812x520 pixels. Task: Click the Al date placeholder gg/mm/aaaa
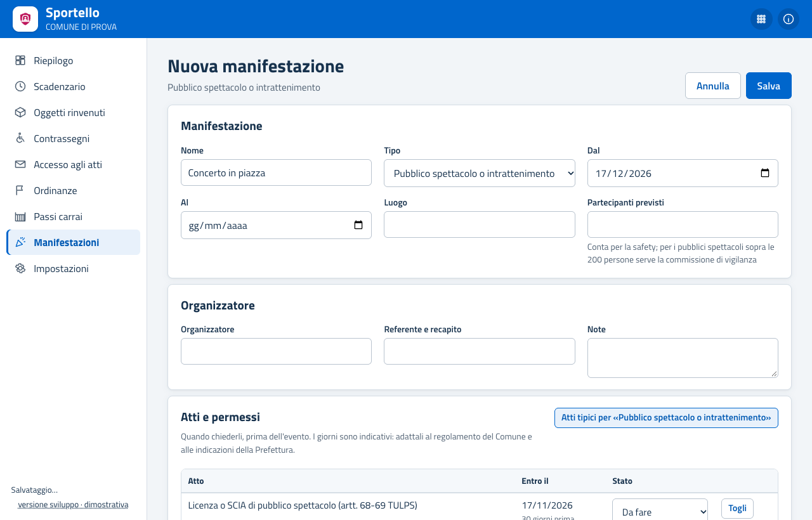[218, 225]
